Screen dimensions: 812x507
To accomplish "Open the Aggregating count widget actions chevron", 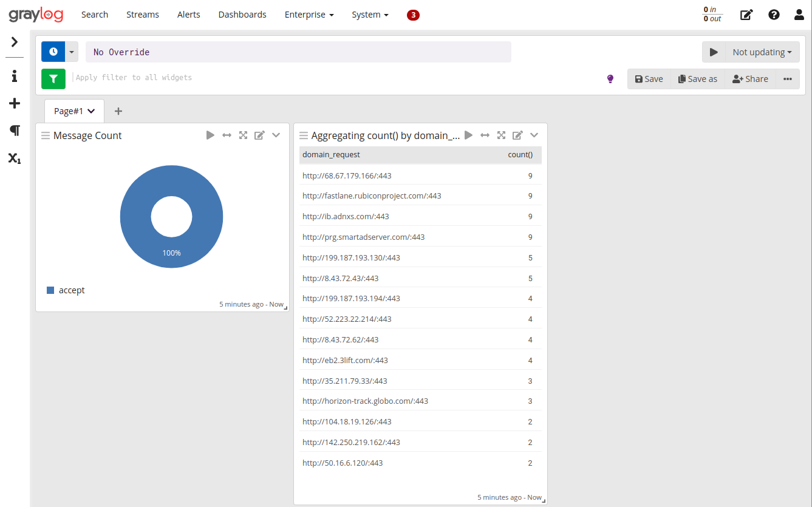I will click(x=534, y=135).
